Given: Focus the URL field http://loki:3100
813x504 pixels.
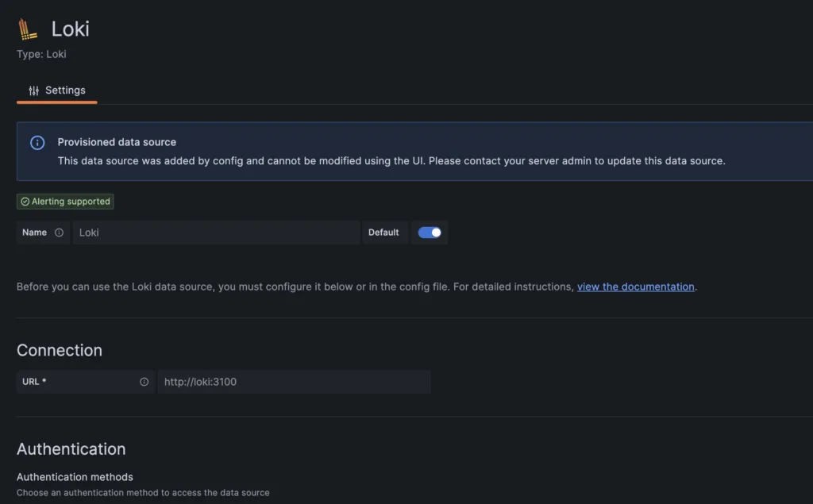Looking at the screenshot, I should 294,382.
